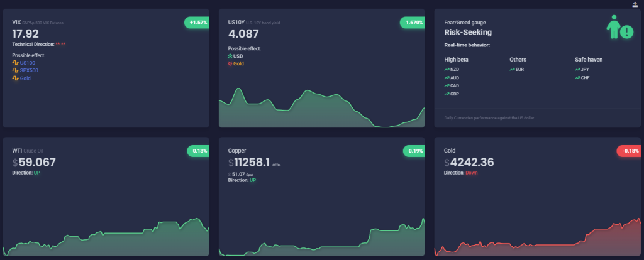The image size is (644, 260).
Task: Click the WTI Crude Oil price chart
Action: [106, 242]
